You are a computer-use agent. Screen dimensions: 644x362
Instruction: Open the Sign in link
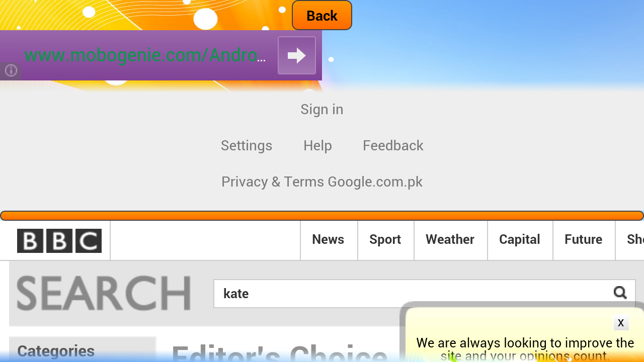(322, 109)
